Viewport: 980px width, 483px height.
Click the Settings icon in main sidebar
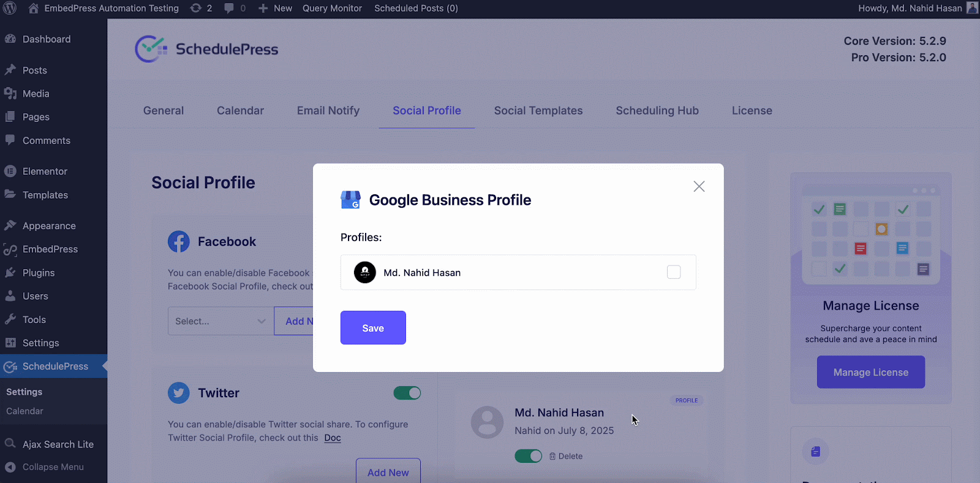point(10,343)
